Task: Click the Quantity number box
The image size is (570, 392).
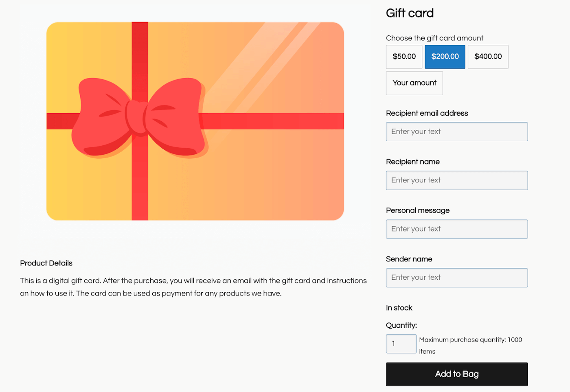Action: click(401, 344)
